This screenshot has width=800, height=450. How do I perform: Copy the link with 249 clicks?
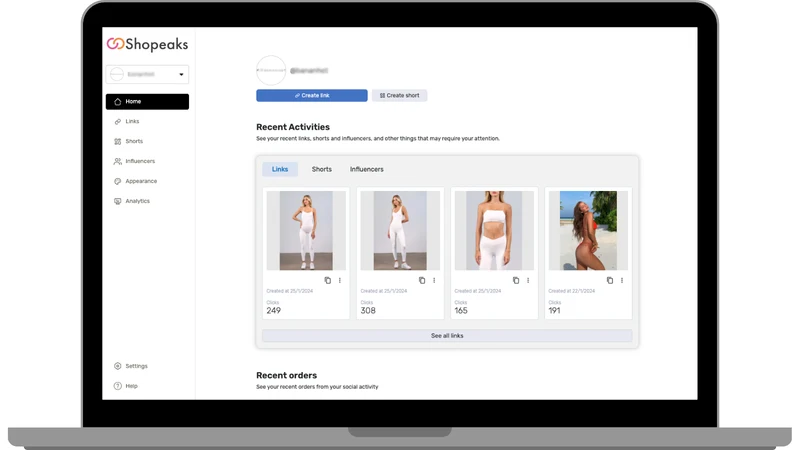click(x=328, y=281)
